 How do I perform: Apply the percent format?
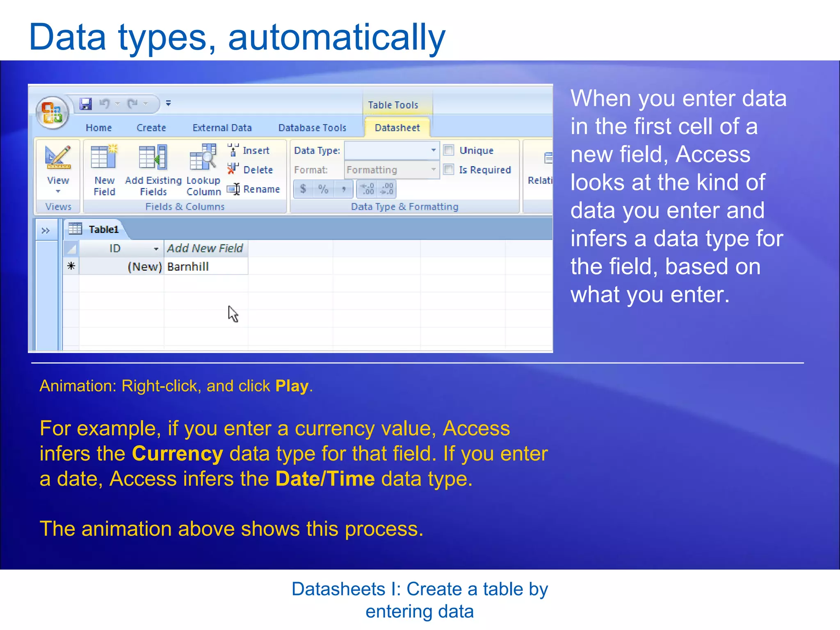(323, 189)
